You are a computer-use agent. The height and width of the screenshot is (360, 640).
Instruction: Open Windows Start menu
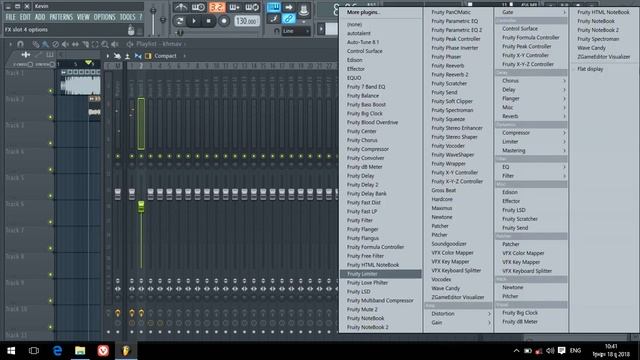pyautogui.click(x=11, y=351)
